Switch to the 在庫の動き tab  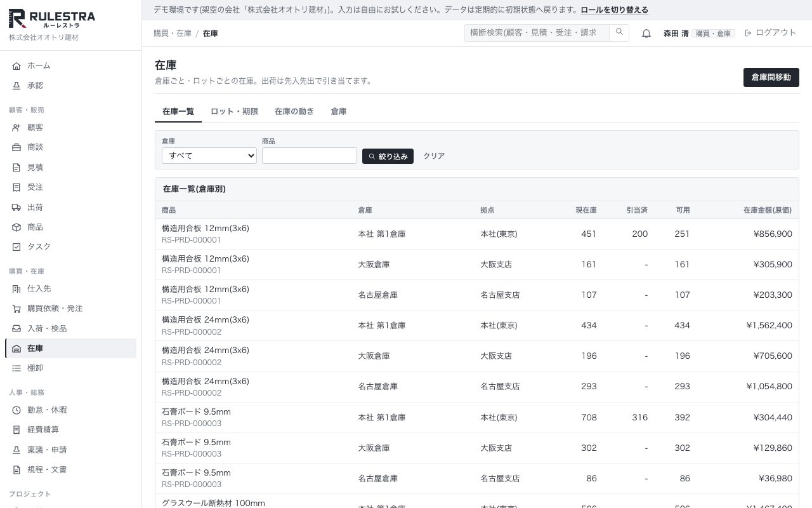coord(294,111)
